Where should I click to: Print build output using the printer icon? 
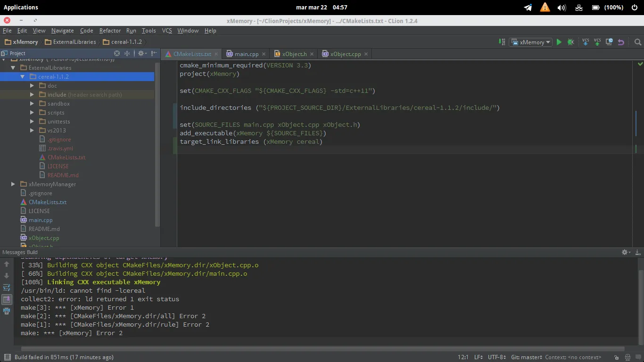[7, 311]
